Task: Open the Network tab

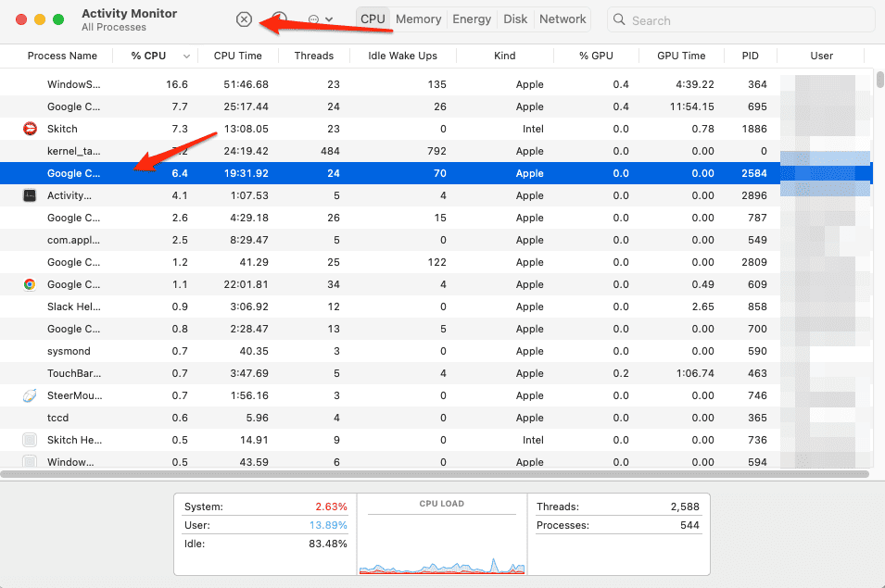Action: (563, 19)
